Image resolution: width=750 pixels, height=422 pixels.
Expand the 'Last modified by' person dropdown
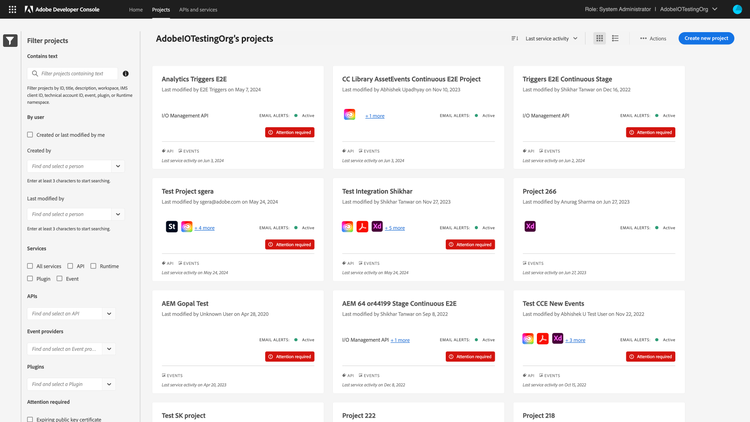(x=118, y=214)
